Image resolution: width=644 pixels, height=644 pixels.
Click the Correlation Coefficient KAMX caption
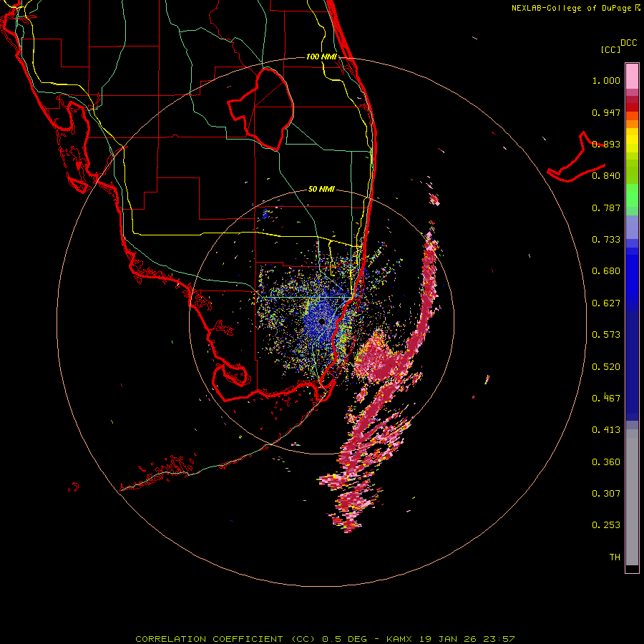point(325,639)
